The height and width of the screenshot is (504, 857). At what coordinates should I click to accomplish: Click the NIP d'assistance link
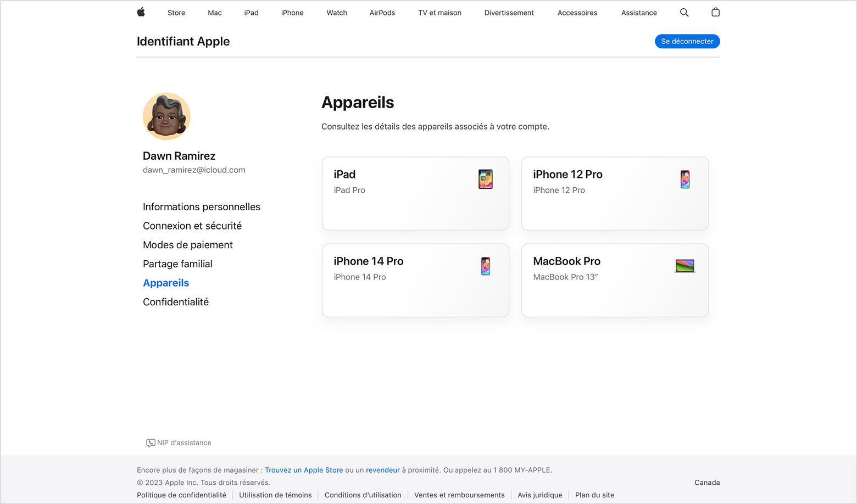(184, 443)
